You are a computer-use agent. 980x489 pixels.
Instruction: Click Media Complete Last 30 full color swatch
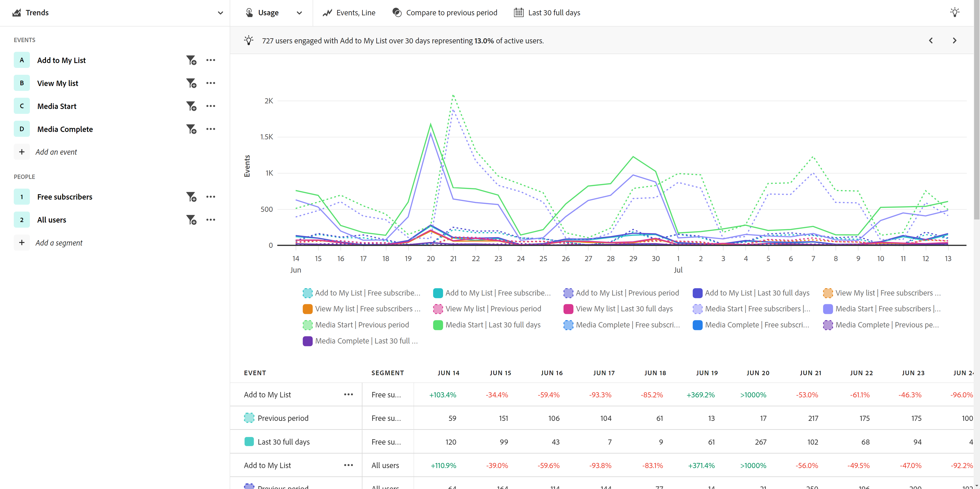307,341
